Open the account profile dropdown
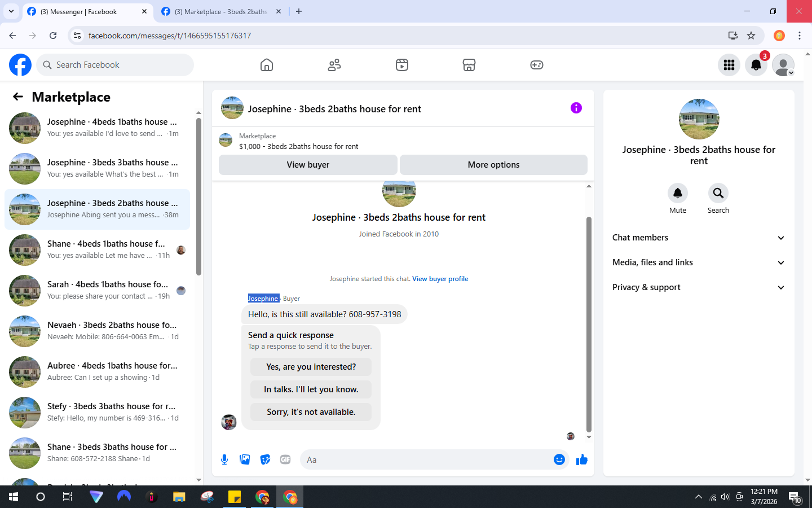This screenshot has height=508, width=812. point(783,65)
